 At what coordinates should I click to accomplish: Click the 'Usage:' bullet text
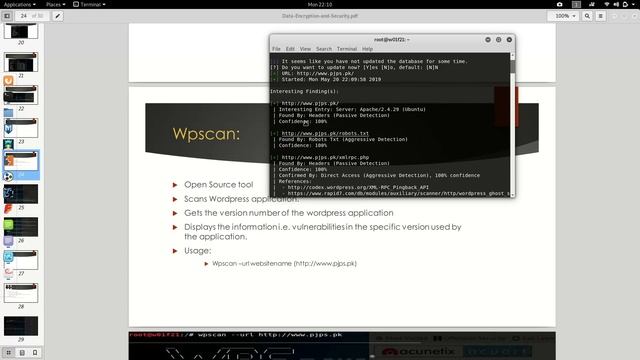tap(198, 251)
